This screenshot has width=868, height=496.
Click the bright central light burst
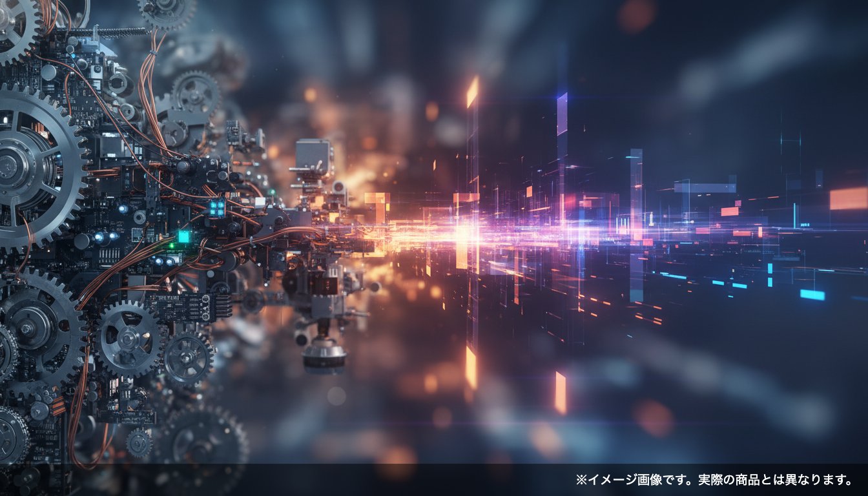click(x=464, y=234)
